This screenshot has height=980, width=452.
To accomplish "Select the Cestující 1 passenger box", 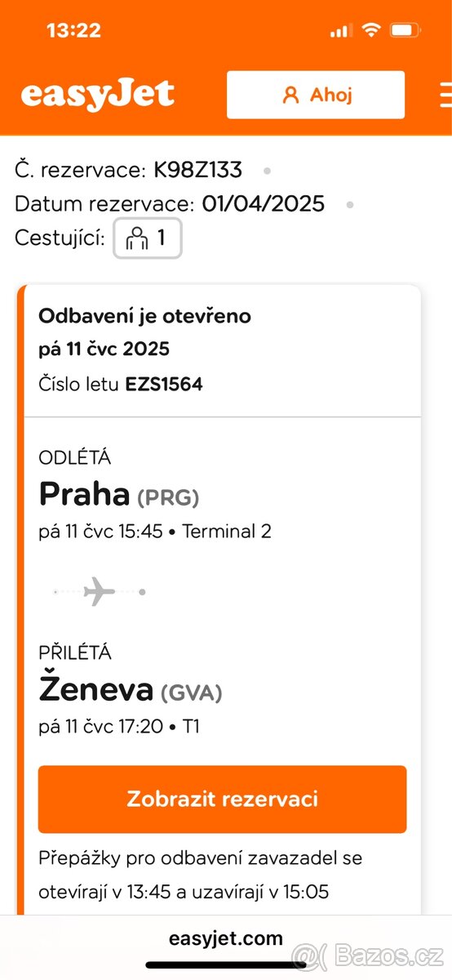I will (147, 238).
